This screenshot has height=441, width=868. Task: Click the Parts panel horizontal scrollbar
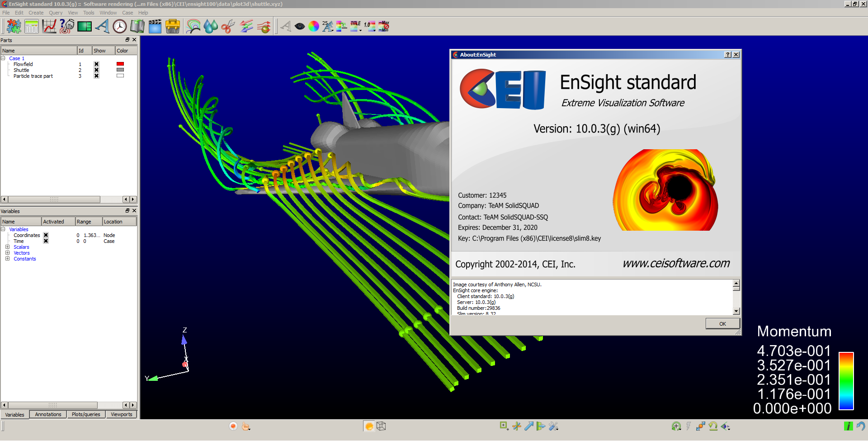[x=54, y=199]
